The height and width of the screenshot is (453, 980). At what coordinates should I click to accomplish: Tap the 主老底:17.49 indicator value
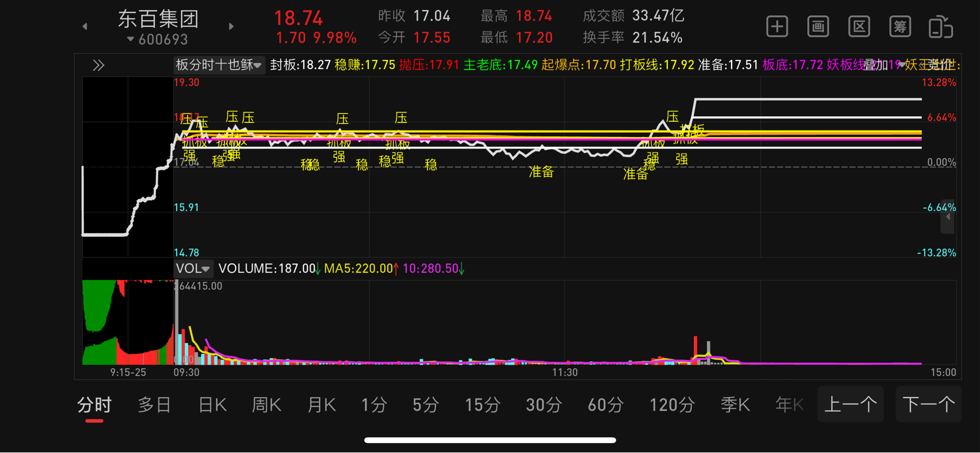pyautogui.click(x=500, y=65)
